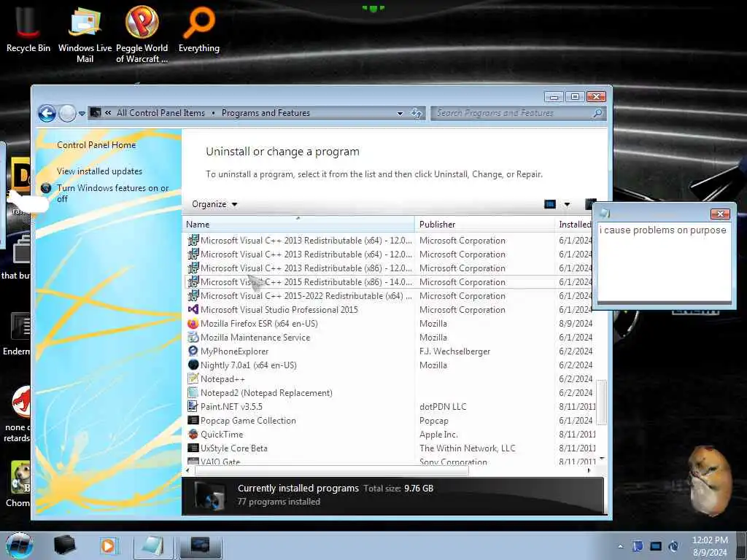Select Popcap Game Collection entry
The height and width of the screenshot is (560, 747).
tap(248, 421)
